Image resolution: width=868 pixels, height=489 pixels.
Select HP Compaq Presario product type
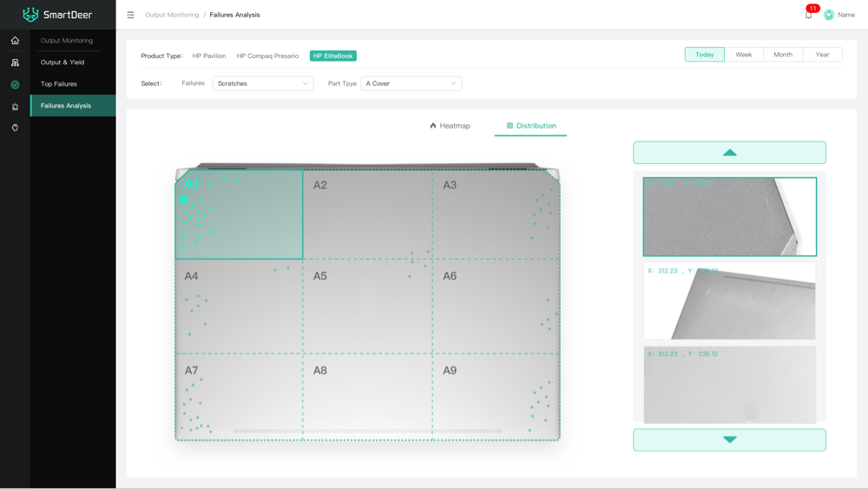tap(267, 56)
